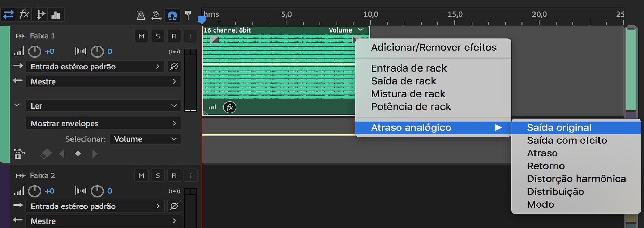Screen dimensions: 644x228
Task: Toggle the metronome icon
Action: pos(141,15)
